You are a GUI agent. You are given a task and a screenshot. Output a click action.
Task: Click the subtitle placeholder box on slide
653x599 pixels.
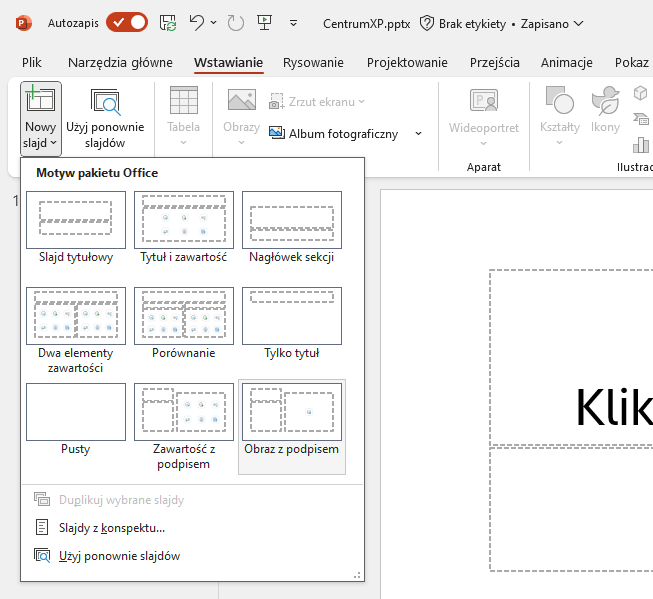point(571,509)
